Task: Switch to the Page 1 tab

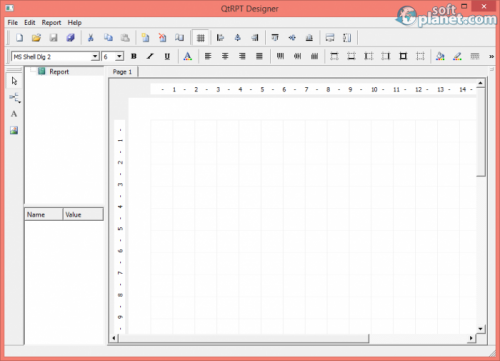Action: (x=122, y=72)
